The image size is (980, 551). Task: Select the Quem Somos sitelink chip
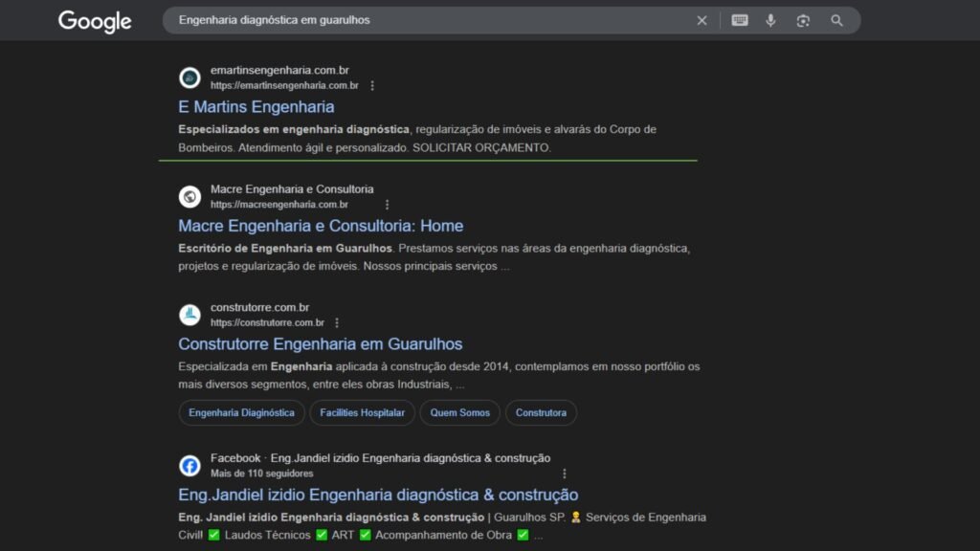[459, 413]
